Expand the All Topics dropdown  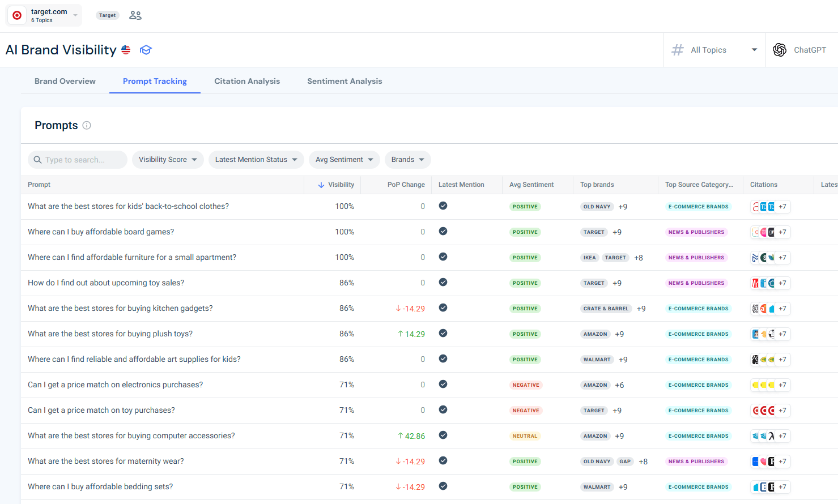point(714,50)
